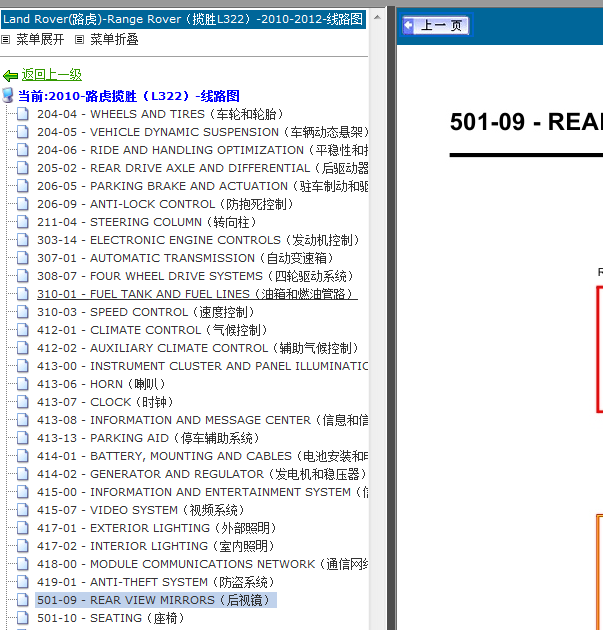Viewport: 603px width, 630px height.
Task: Click the page icon beside 307-01 AUTOMATIC TRANSMISSION
Action: pyautogui.click(x=23, y=258)
